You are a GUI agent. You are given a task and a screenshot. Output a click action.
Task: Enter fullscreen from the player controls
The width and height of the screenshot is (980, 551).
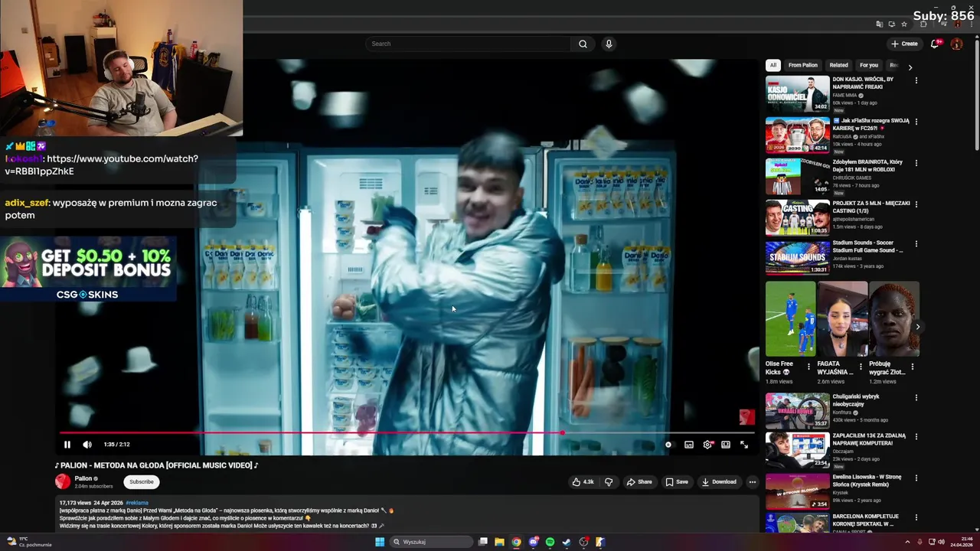pos(744,445)
